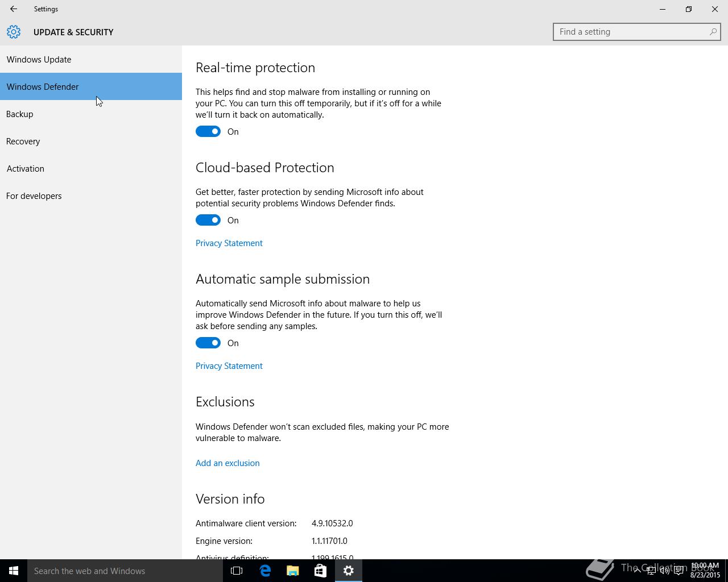
Task: Click the Update & Security gear icon
Action: click(x=14, y=32)
